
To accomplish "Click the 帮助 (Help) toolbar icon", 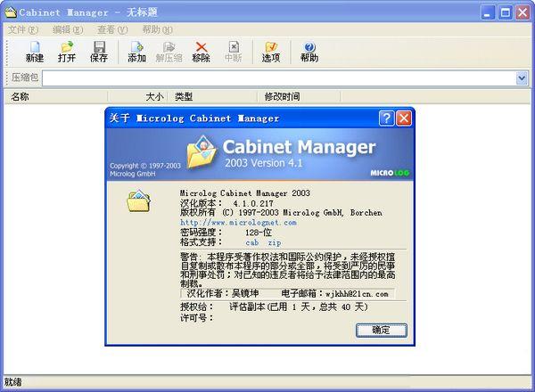I will 309,52.
